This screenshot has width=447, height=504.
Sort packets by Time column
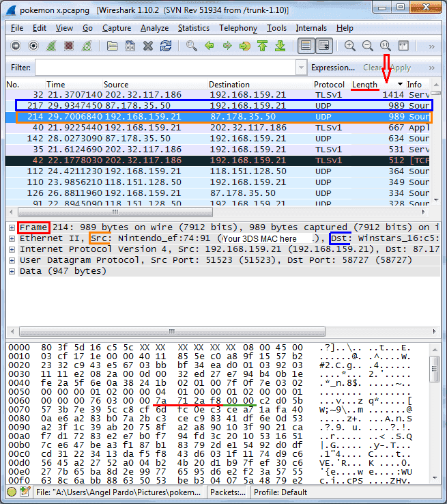click(x=74, y=85)
